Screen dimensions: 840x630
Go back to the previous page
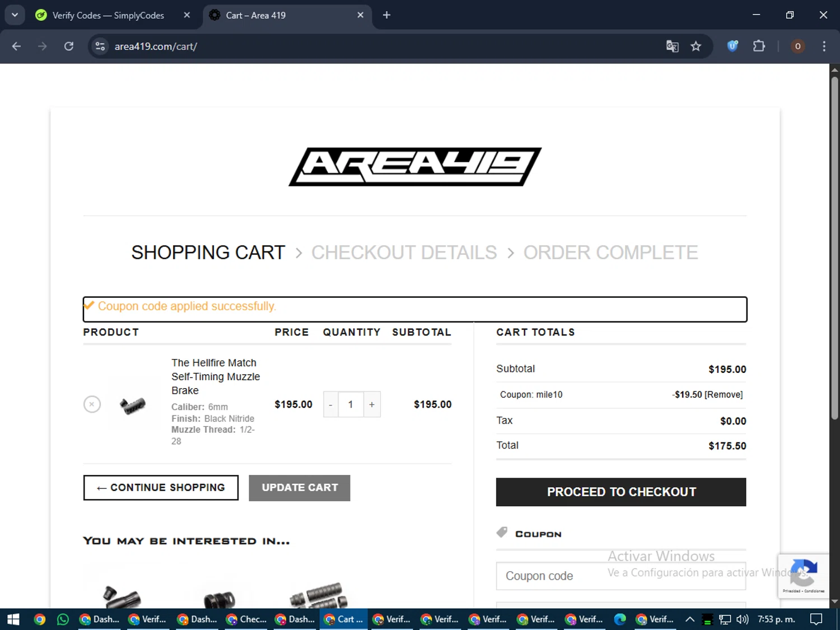click(16, 46)
